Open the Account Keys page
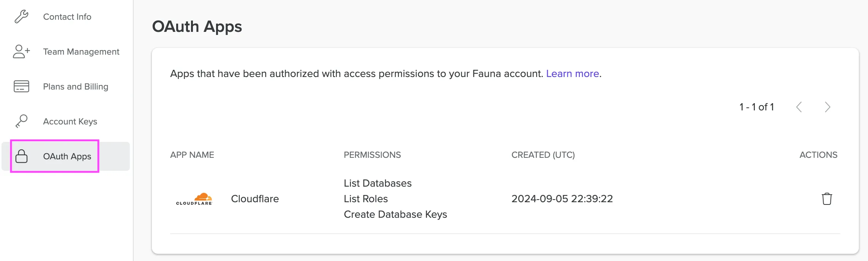This screenshot has height=261, width=868. point(70,121)
